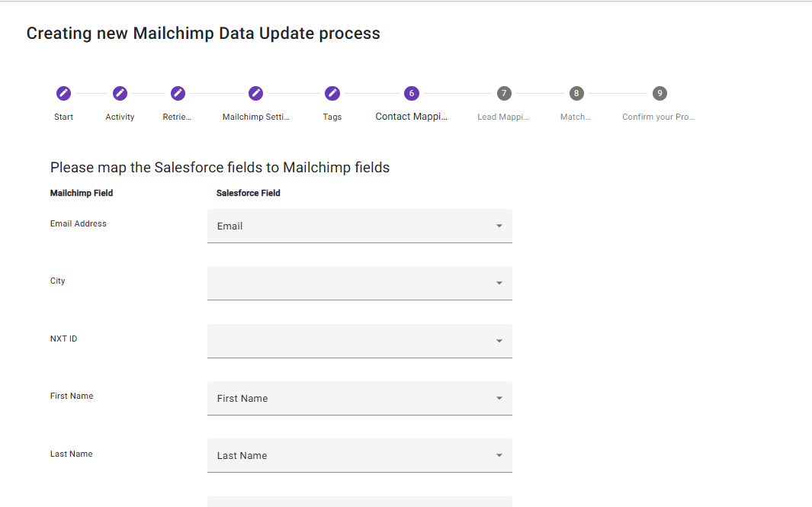Select the step 8 Match circle
This screenshot has height=507, width=812.
point(576,93)
